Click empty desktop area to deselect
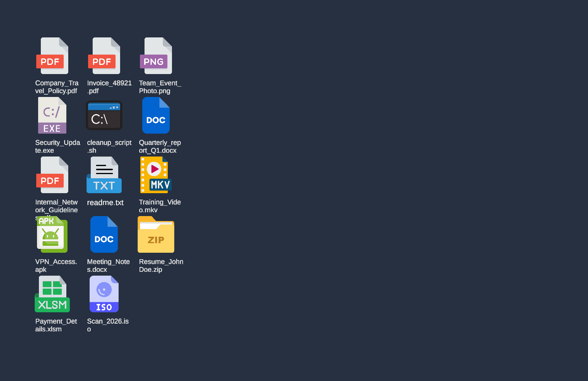The image size is (588, 381). click(x=381, y=191)
